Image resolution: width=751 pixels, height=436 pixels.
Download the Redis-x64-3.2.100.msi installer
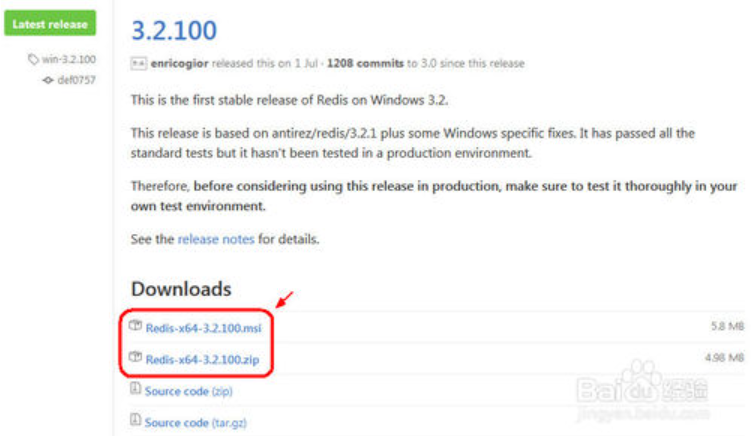pos(204,327)
